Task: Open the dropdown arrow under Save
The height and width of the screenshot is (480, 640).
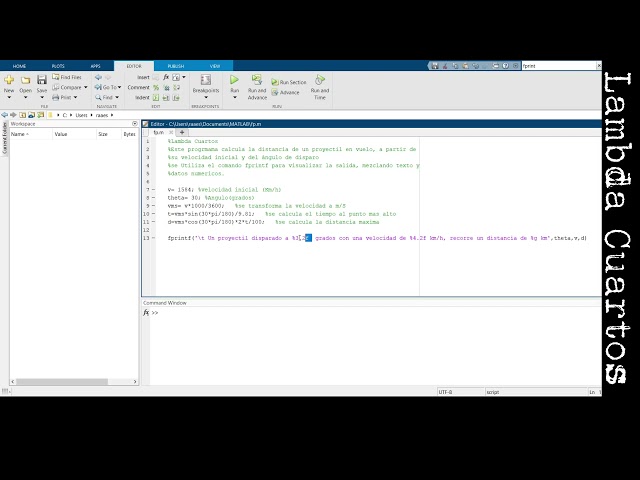Action: coord(42,98)
